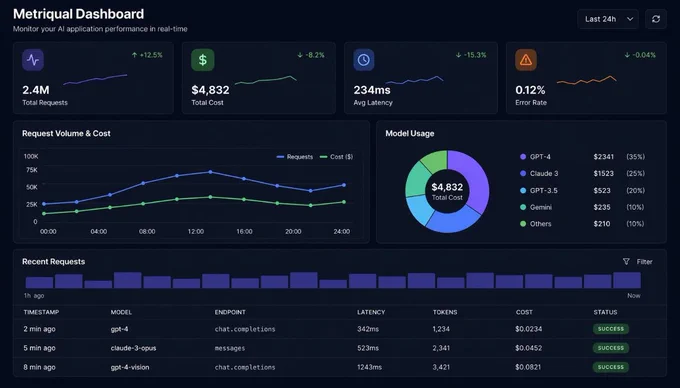Click the SUCCESS badge in the claude-3-opus row
Viewport: 680px width, 388px height.
(611, 348)
